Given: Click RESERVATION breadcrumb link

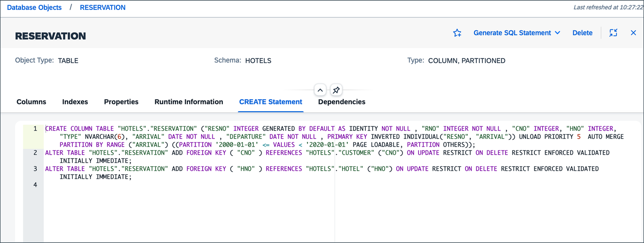Looking at the screenshot, I should (102, 7).
